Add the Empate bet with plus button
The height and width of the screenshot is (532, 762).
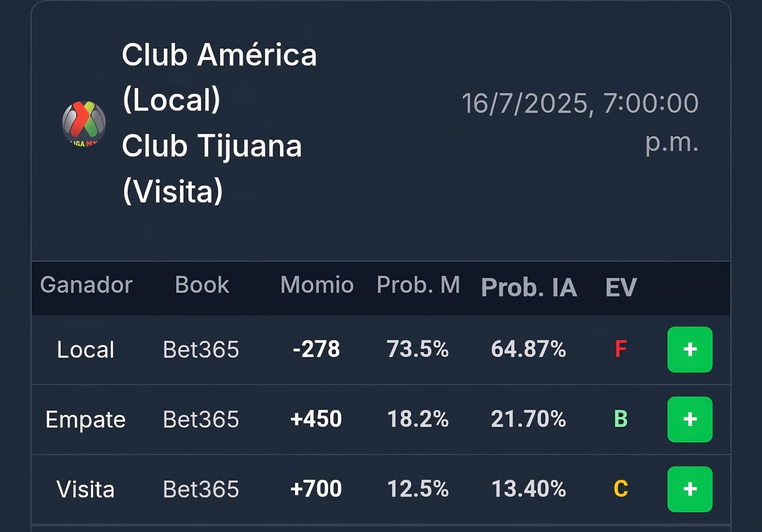pos(690,419)
